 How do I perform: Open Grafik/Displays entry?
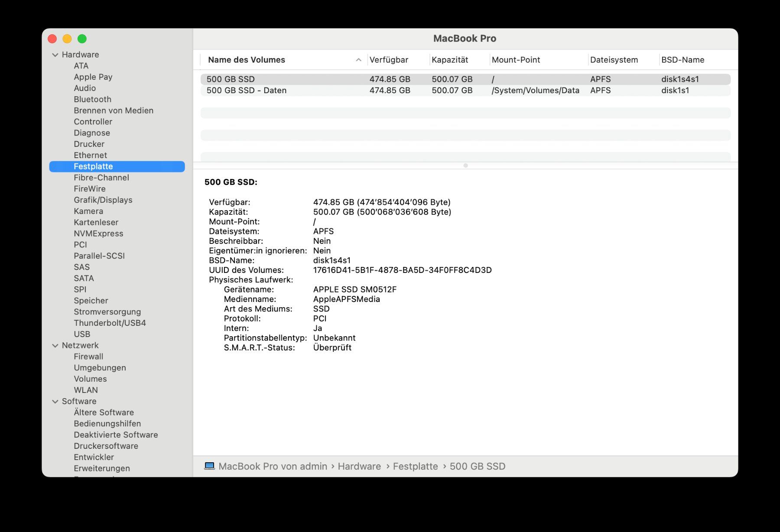pos(103,200)
